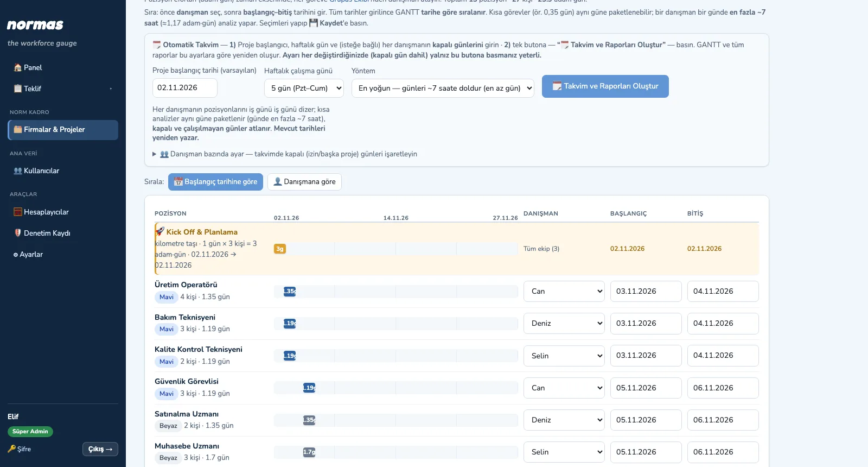Viewport: 868px width, 467px height.
Task: Click the Denetim Kaydı shield icon
Action: 18,233
